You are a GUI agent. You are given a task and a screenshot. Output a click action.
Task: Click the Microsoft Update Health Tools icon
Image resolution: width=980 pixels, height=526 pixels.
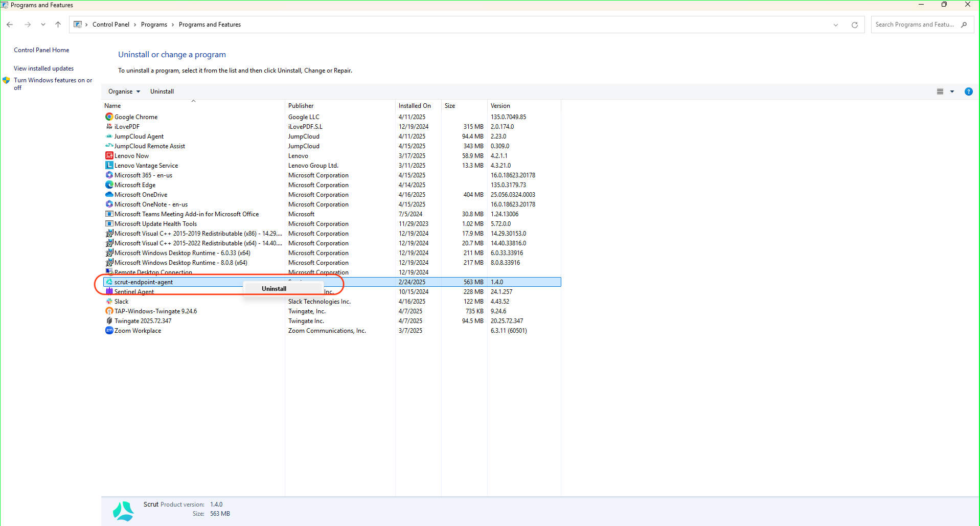pos(109,223)
